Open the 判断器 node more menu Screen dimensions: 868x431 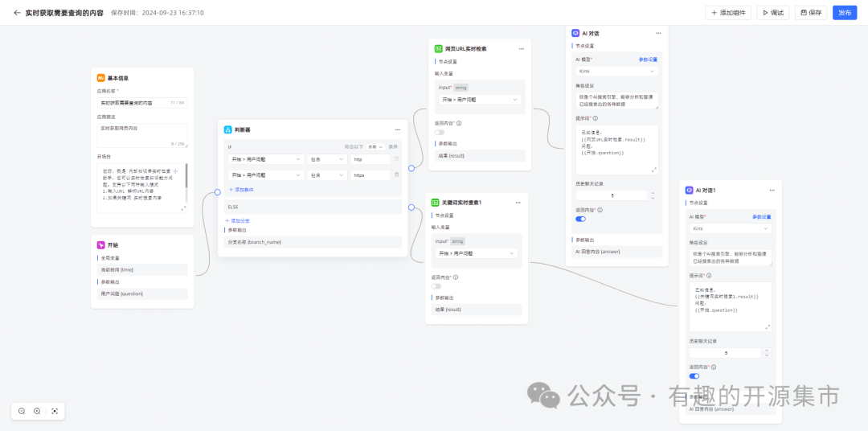pos(398,129)
